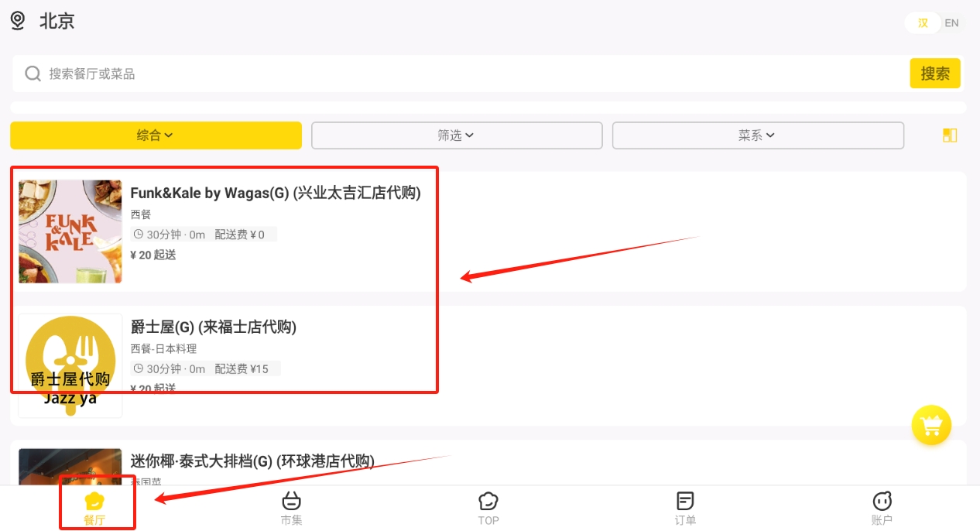This screenshot has height=531, width=980.
Task: Click 西餐 label under Funk&Kale
Action: (x=141, y=214)
